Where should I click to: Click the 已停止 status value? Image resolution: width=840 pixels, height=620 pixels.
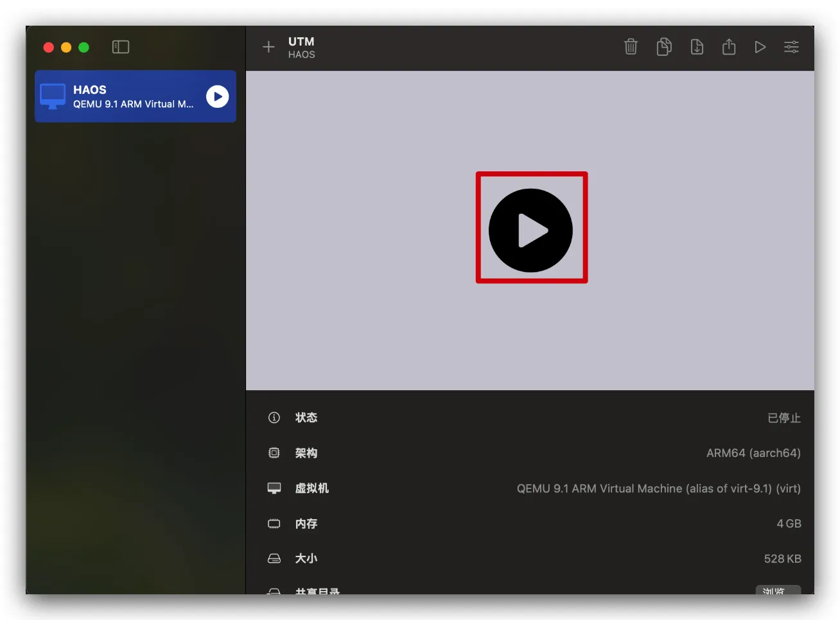pos(784,418)
